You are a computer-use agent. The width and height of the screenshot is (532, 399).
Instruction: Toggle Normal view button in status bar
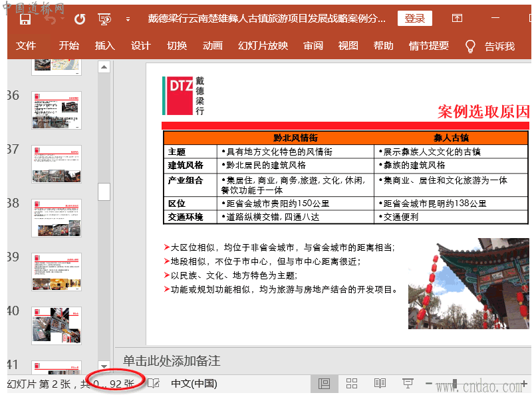[324, 384]
